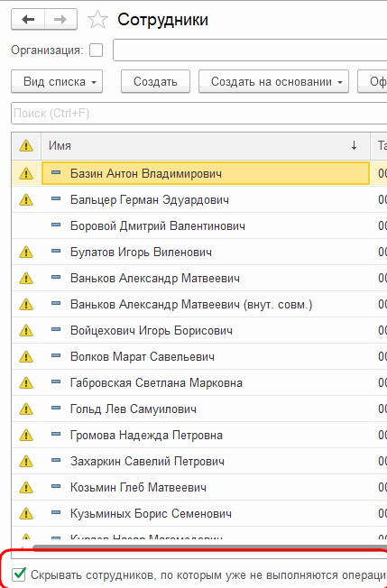Focus the Организация input field

[x=250, y=50]
